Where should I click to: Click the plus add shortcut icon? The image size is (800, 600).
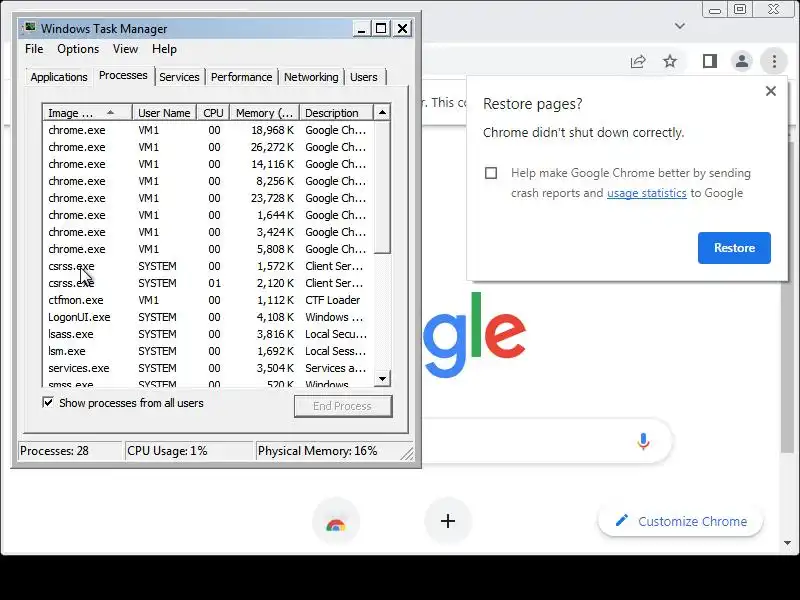click(x=447, y=521)
